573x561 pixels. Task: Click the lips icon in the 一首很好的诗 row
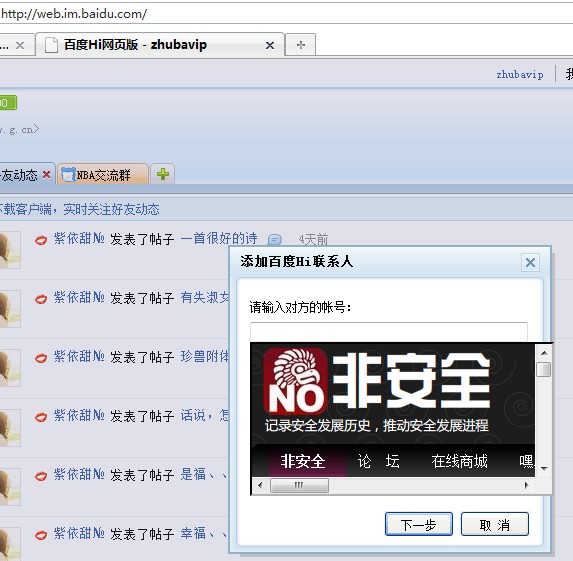point(41,240)
